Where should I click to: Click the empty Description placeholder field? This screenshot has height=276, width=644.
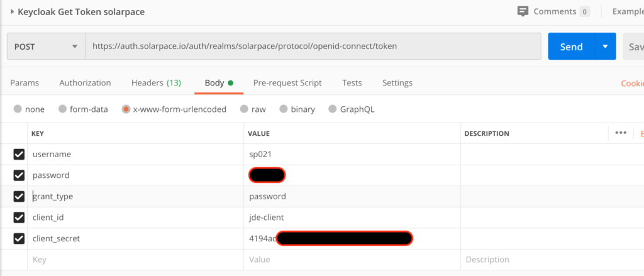tap(552, 260)
